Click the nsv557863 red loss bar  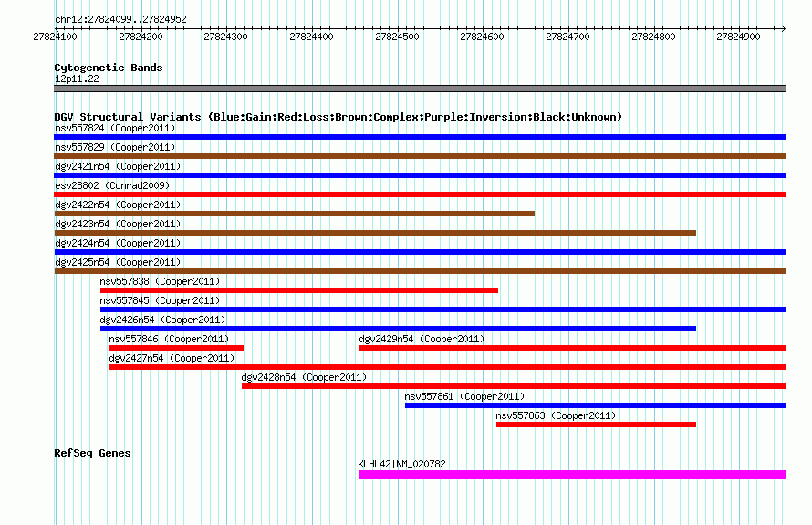596,425
